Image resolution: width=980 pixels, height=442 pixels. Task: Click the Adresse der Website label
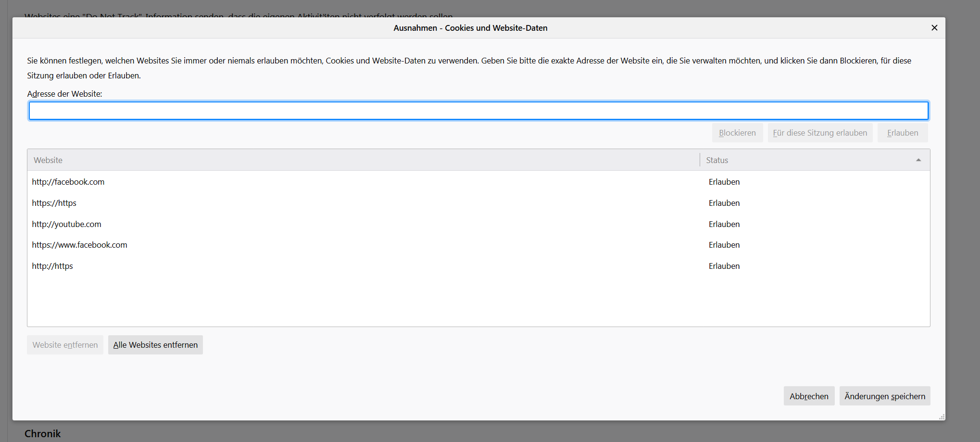tap(65, 94)
